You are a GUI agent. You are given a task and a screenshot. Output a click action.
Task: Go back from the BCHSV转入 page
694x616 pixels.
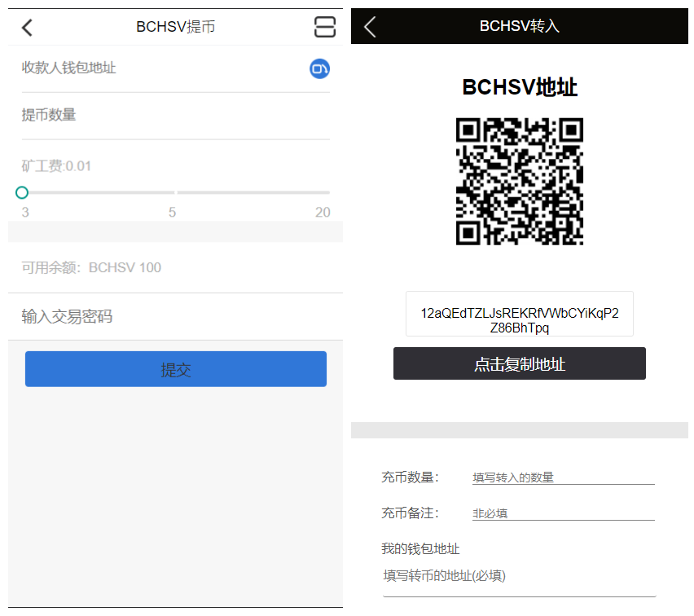click(370, 26)
